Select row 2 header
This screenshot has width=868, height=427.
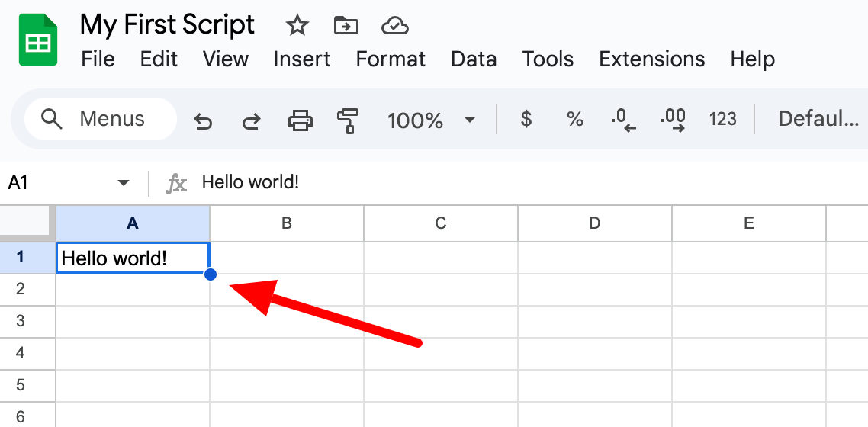tap(27, 289)
